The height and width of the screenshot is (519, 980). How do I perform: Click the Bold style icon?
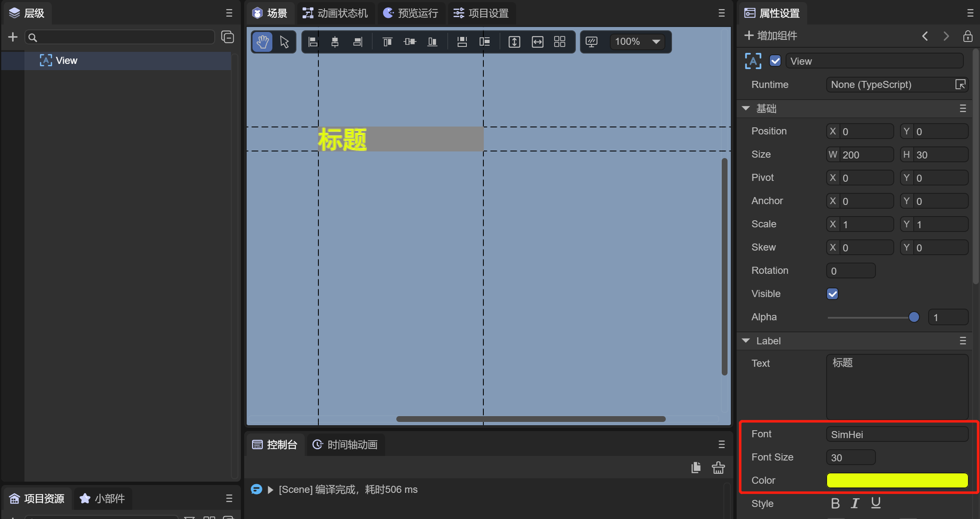pos(835,503)
